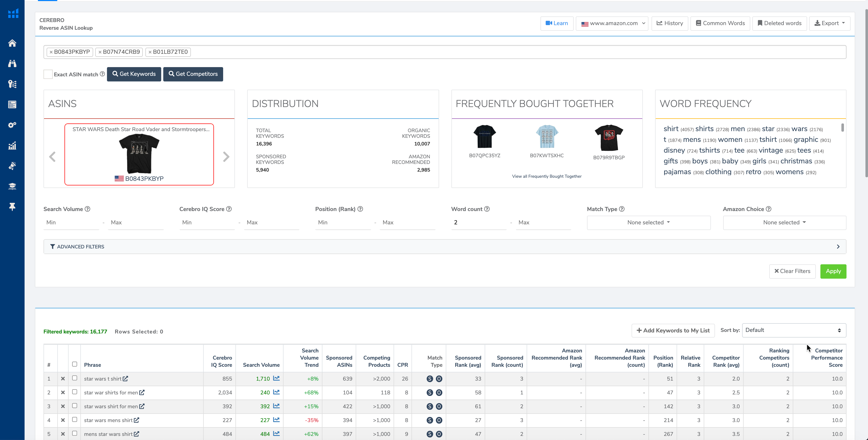Viewport: 868px width, 440px height.
Task: Open external link for star war shirts for men
Action: pos(142,392)
